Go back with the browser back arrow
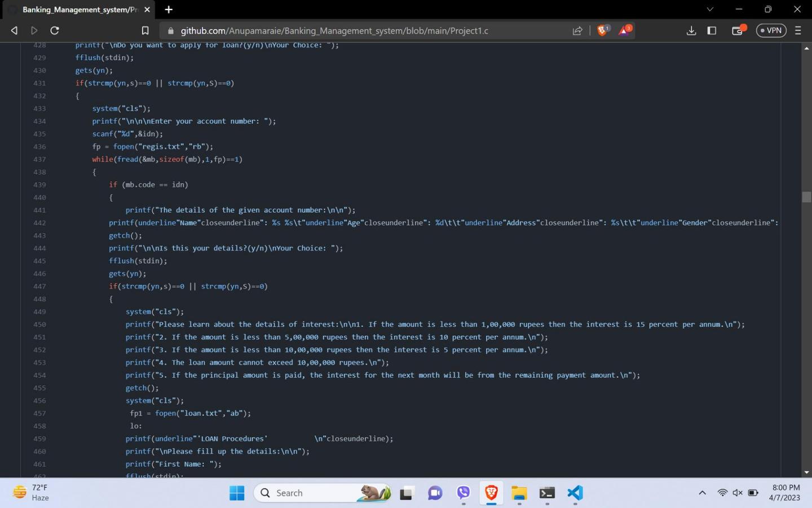 [14, 30]
